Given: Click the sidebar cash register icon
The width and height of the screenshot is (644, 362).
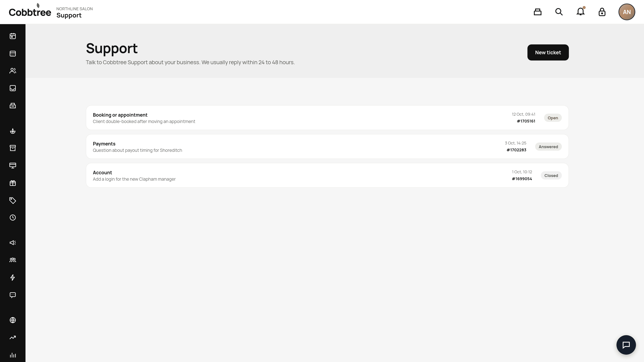Looking at the screenshot, I should 13,106.
